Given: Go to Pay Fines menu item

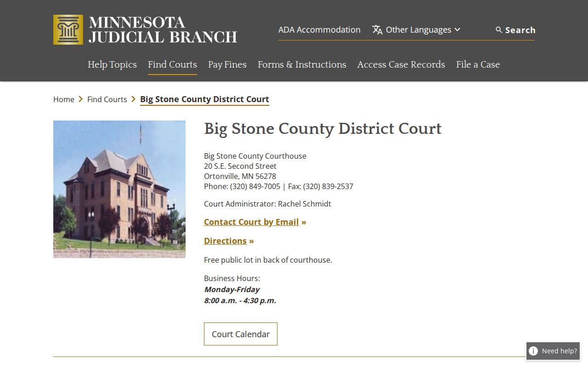Looking at the screenshot, I should click(x=227, y=64).
